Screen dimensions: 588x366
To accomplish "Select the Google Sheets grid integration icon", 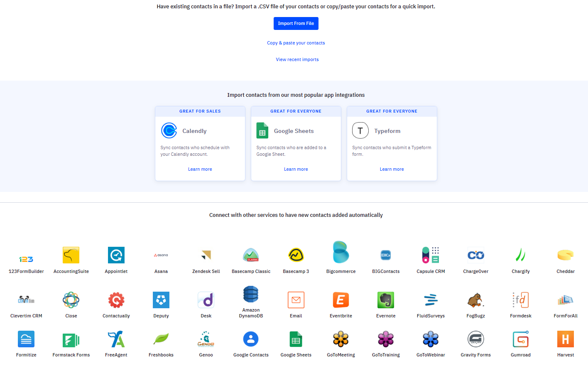I will click(x=296, y=339).
